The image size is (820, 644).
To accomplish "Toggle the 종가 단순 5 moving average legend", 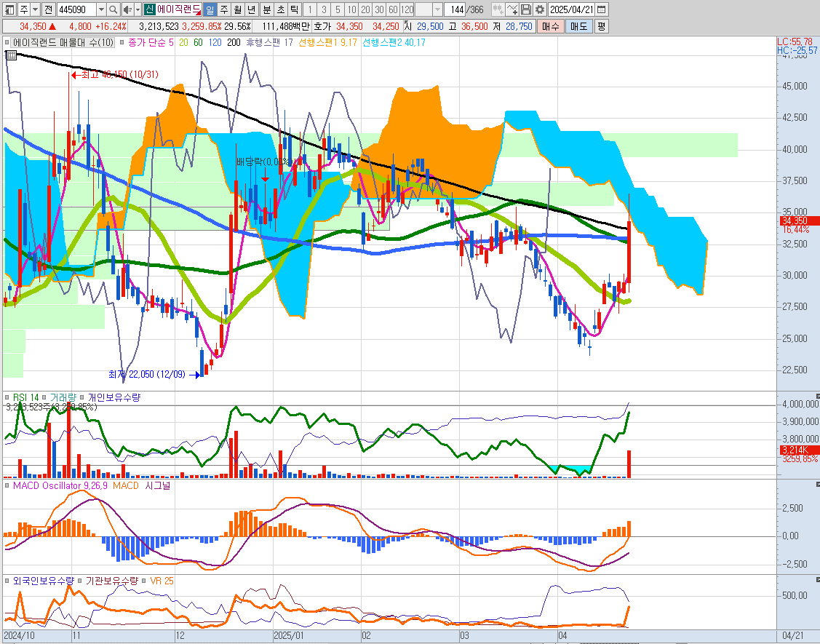I will tap(122, 42).
